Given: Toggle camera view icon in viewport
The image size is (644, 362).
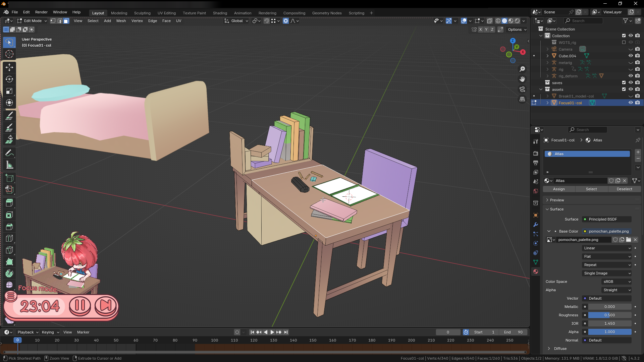Looking at the screenshot, I should [522, 89].
